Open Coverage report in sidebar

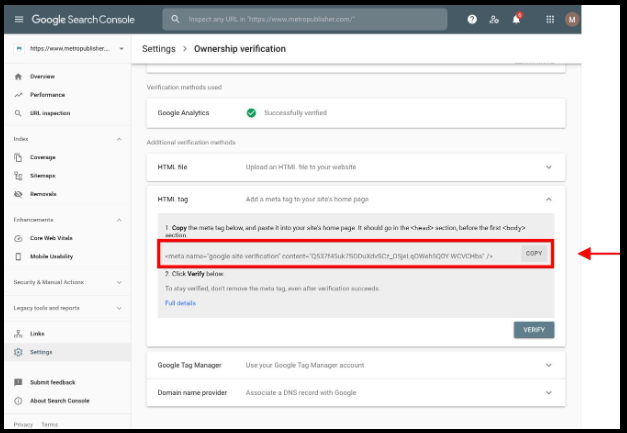[43, 157]
